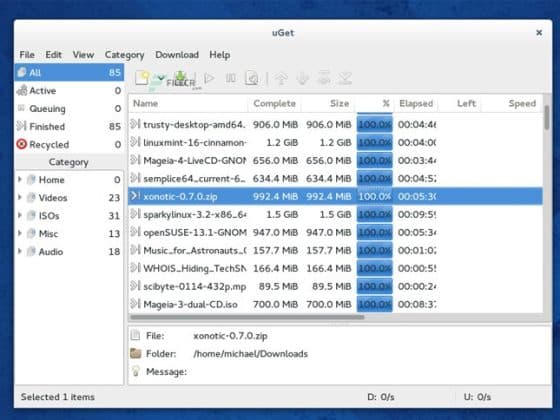Select the Music_for_Astronauts download row

[335, 250]
